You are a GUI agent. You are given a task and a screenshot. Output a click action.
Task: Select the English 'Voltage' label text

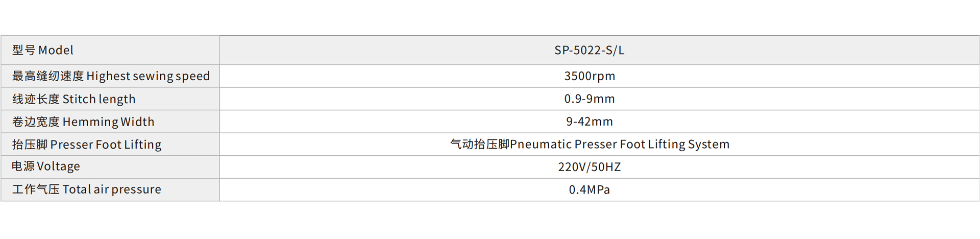59,166
